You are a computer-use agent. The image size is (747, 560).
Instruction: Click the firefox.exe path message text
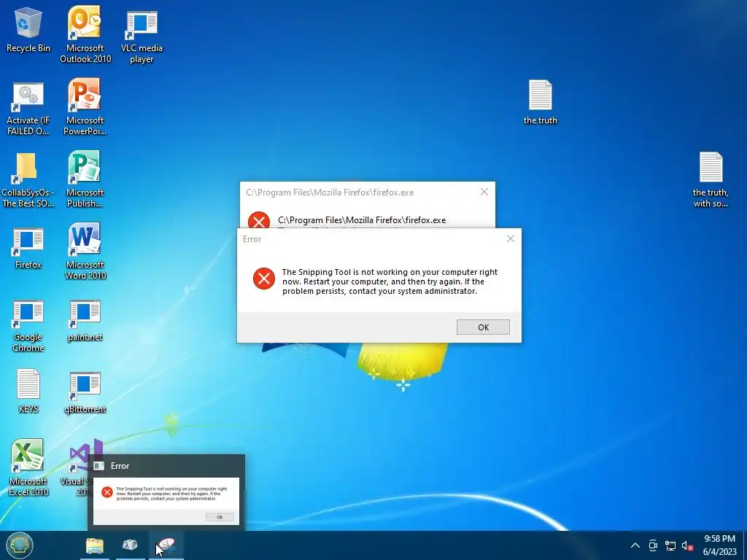362,220
